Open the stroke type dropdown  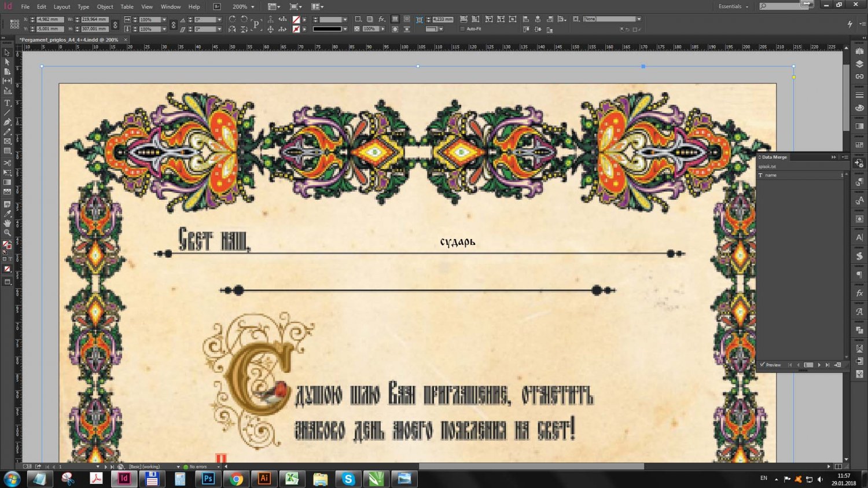(x=345, y=29)
